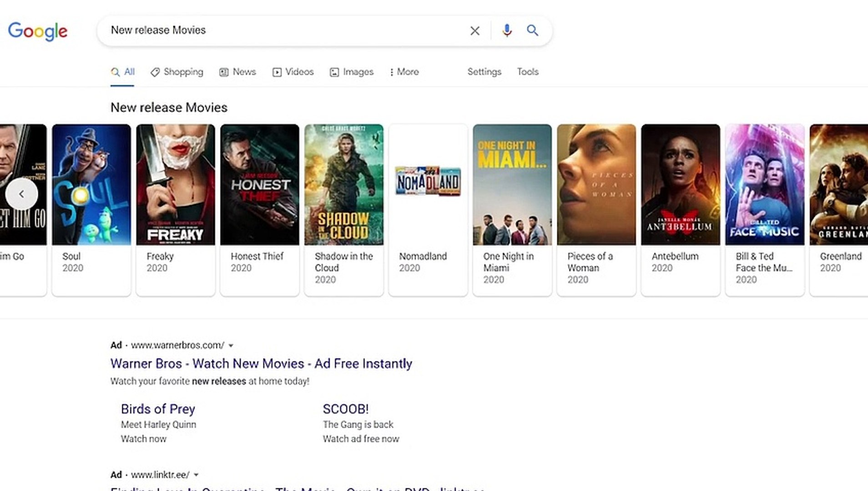Open the Videos results tab
868x491 pixels.
coord(293,72)
